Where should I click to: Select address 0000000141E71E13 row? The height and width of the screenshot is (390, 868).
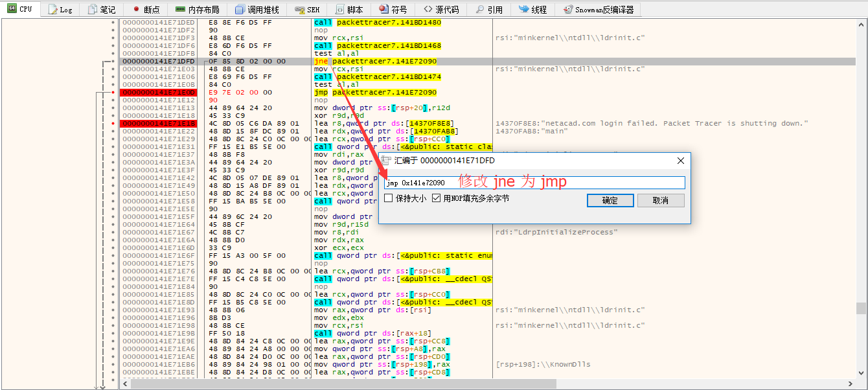click(158, 108)
